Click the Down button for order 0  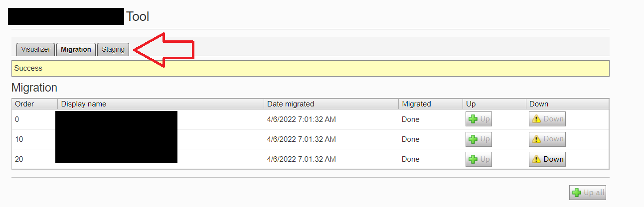(547, 119)
